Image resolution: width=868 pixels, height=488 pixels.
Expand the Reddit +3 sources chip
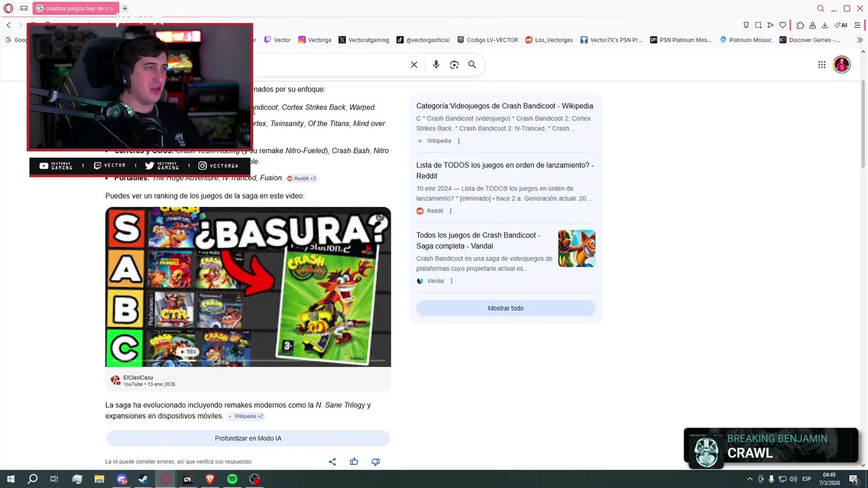pos(301,178)
